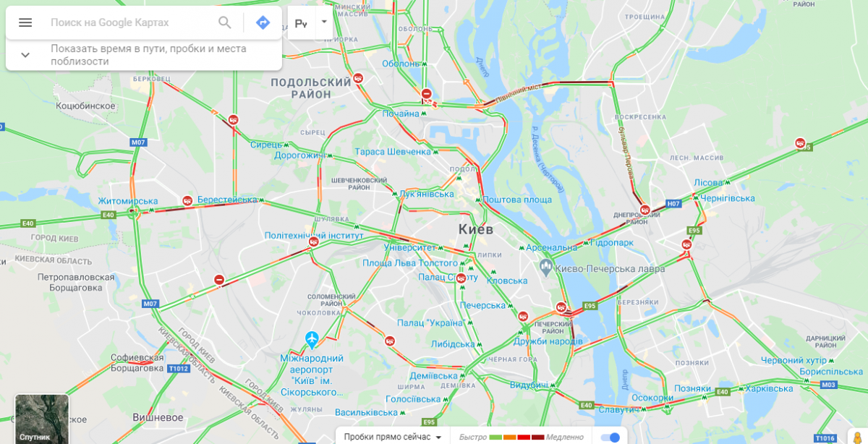Open the "Пробки прямо сейчас" dropdown
The height and width of the screenshot is (444, 868).
[393, 437]
